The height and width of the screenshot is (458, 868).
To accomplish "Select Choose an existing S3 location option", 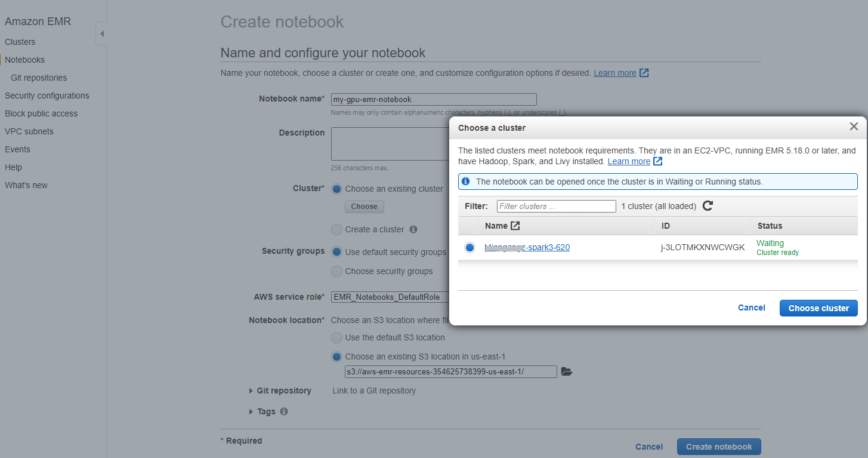I will (336, 356).
